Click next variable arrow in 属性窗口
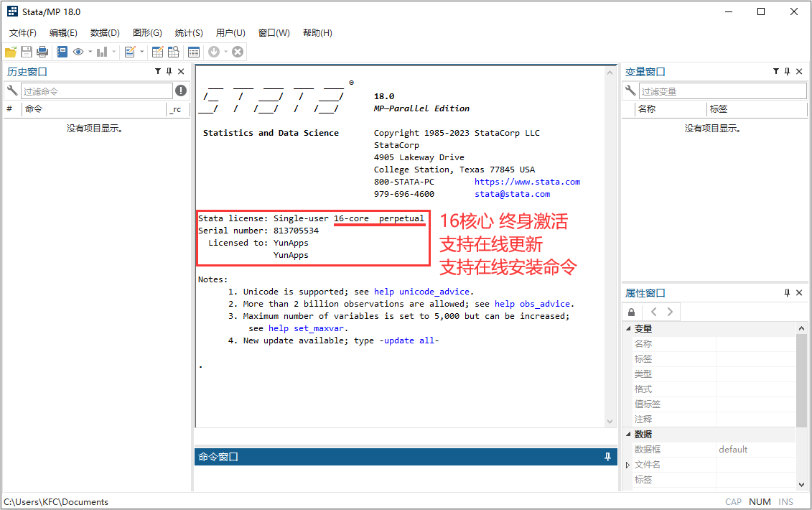 coord(670,312)
